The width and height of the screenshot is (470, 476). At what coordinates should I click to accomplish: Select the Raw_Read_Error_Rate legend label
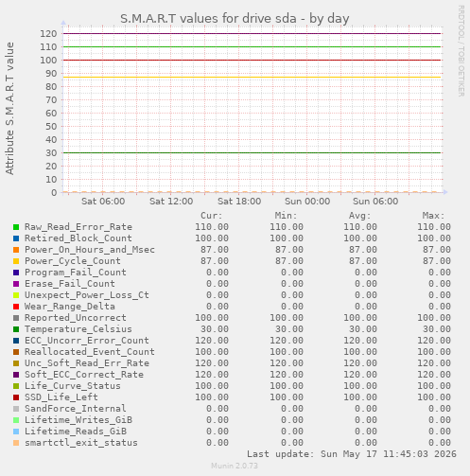coord(78,227)
